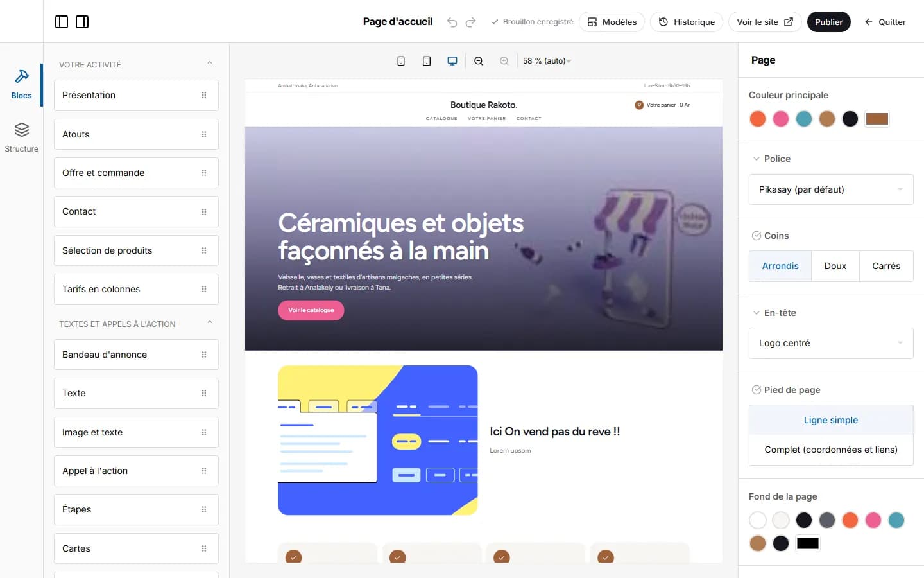Collapse the En-tête section
Screen dimensions: 924x578
click(x=757, y=313)
